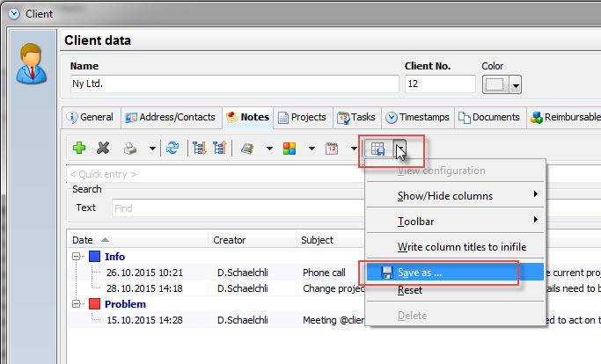The image size is (601, 364).
Task: Choose Reset in the configuration menu
Action: click(x=409, y=290)
